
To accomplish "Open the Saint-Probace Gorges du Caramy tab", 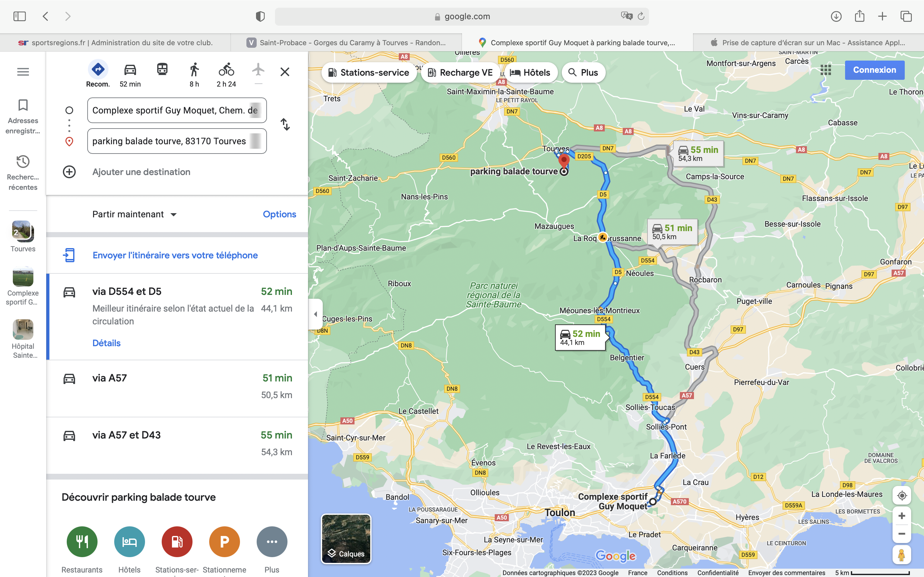I will (x=346, y=43).
